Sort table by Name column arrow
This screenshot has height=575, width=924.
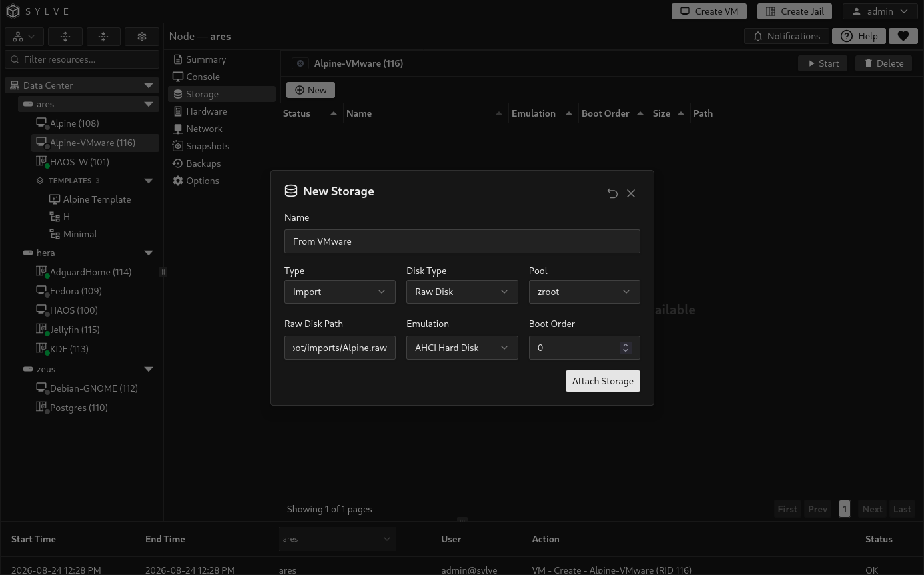[499, 113]
